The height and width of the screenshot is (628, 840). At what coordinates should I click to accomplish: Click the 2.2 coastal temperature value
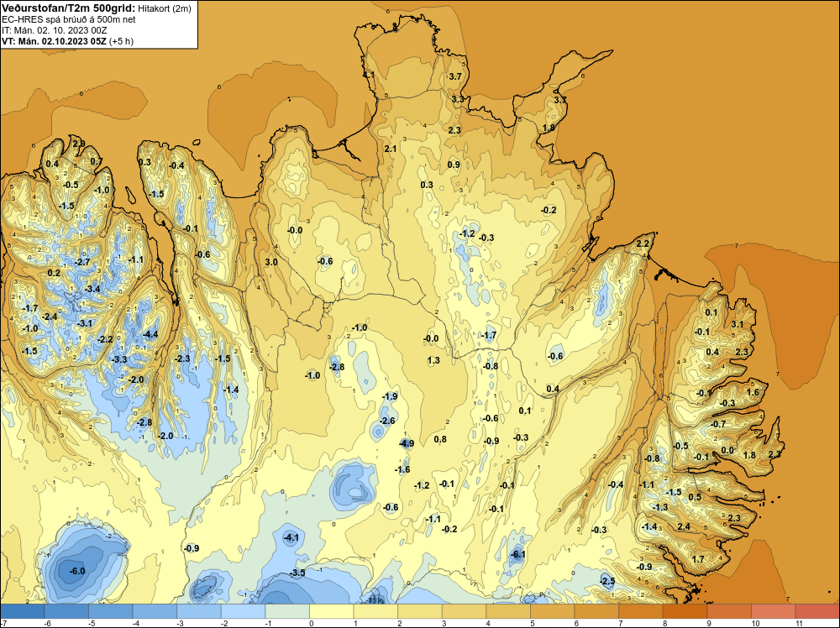(x=643, y=244)
